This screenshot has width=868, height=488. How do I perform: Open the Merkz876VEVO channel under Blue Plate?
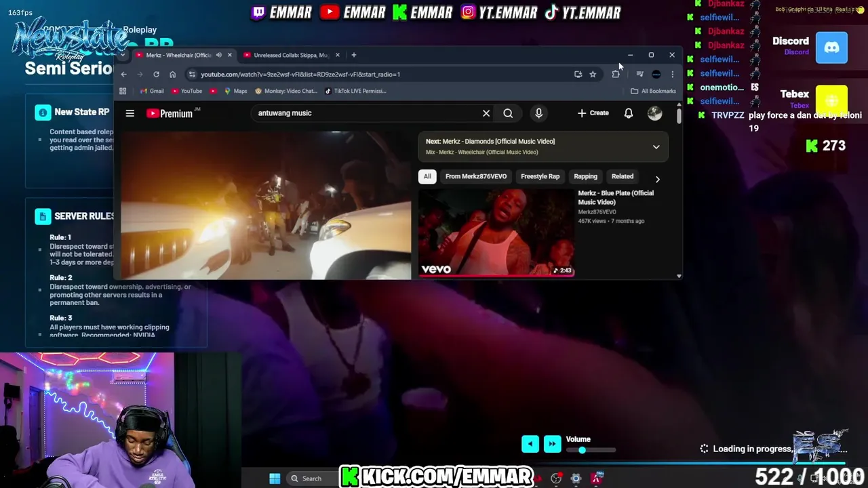click(x=597, y=212)
